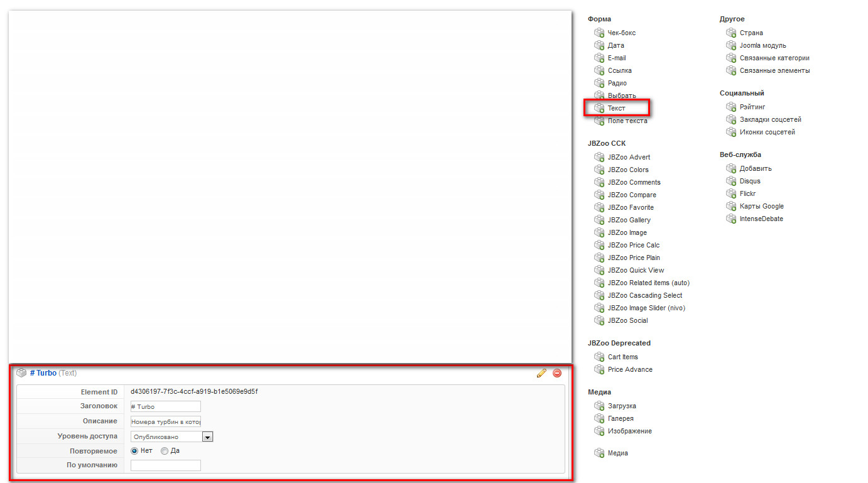Image resolution: width=868 pixels, height=483 pixels.
Task: Click the JBZoo Gallery element icon
Action: point(599,220)
